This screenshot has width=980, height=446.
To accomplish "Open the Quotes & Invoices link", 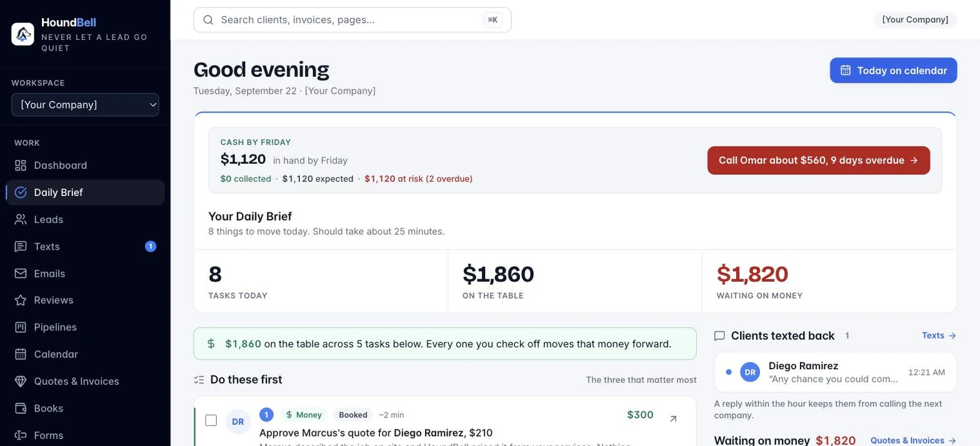I will (913, 440).
